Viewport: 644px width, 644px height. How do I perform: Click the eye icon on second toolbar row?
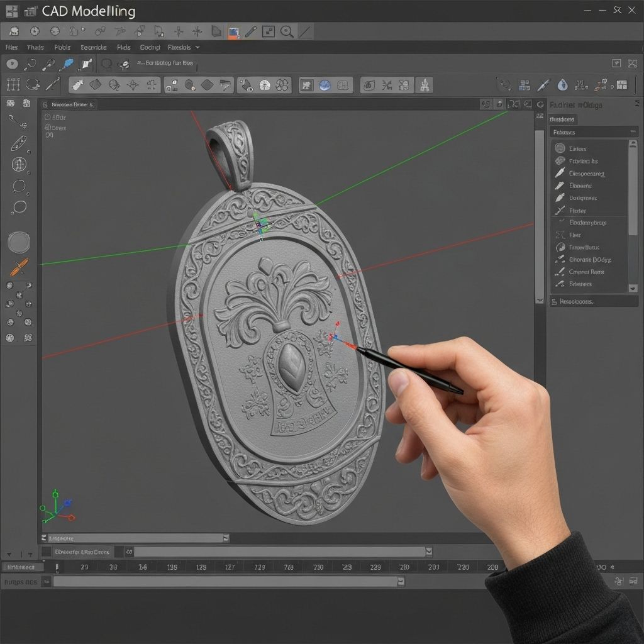12,64
